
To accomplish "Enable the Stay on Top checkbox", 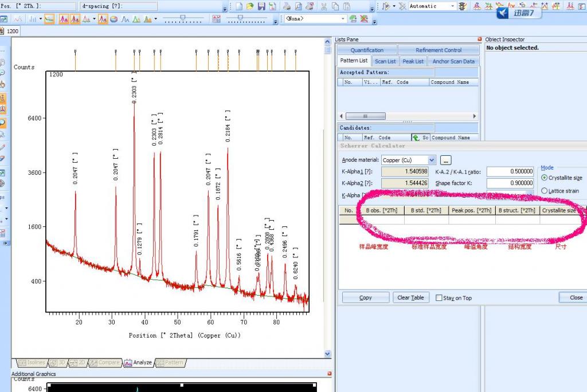I will pyautogui.click(x=439, y=298).
